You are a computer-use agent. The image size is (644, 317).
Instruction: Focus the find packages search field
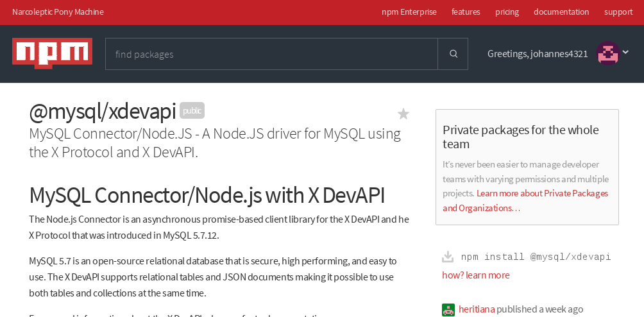click(x=271, y=54)
